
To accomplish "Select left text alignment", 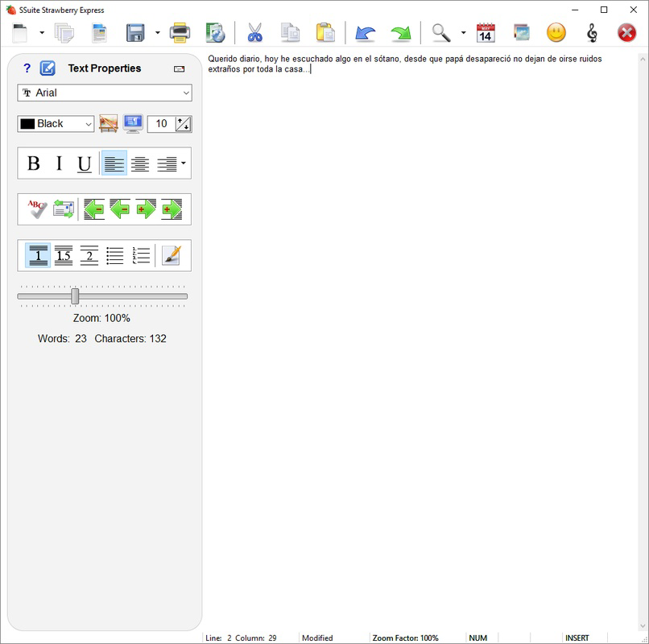I will pyautogui.click(x=114, y=163).
